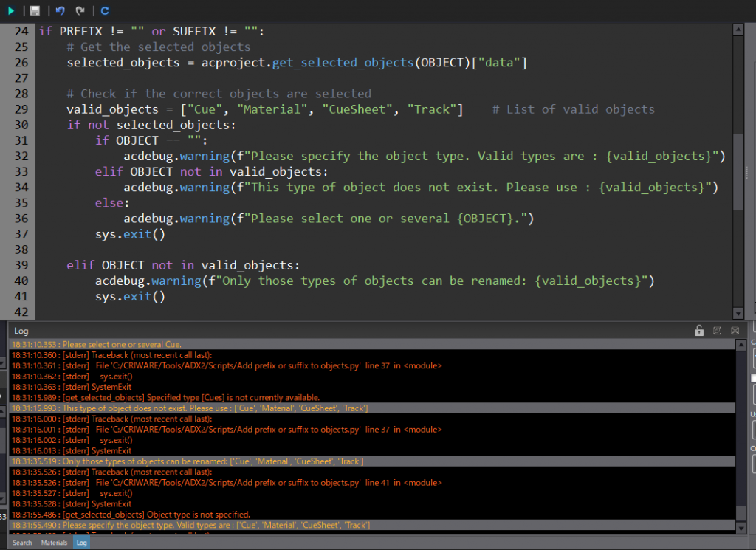
Task: Reload the script with the refresh icon
Action: pos(105,11)
